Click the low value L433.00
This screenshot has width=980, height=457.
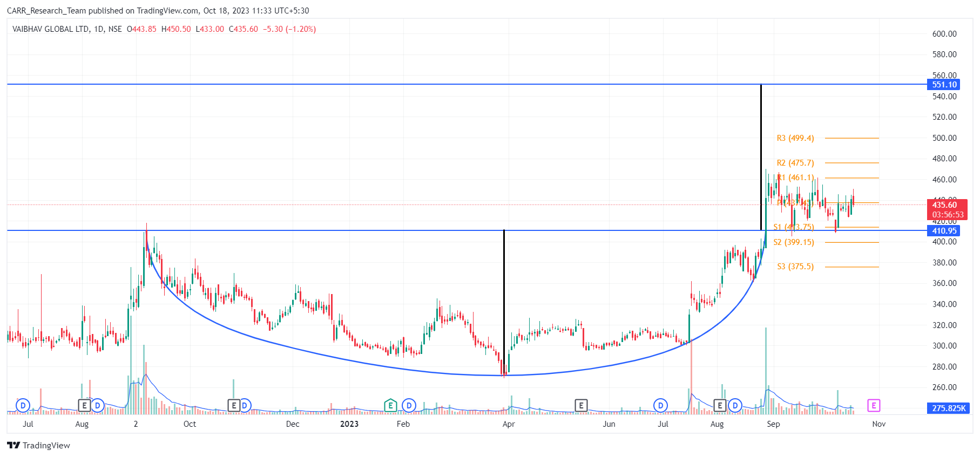(209, 29)
